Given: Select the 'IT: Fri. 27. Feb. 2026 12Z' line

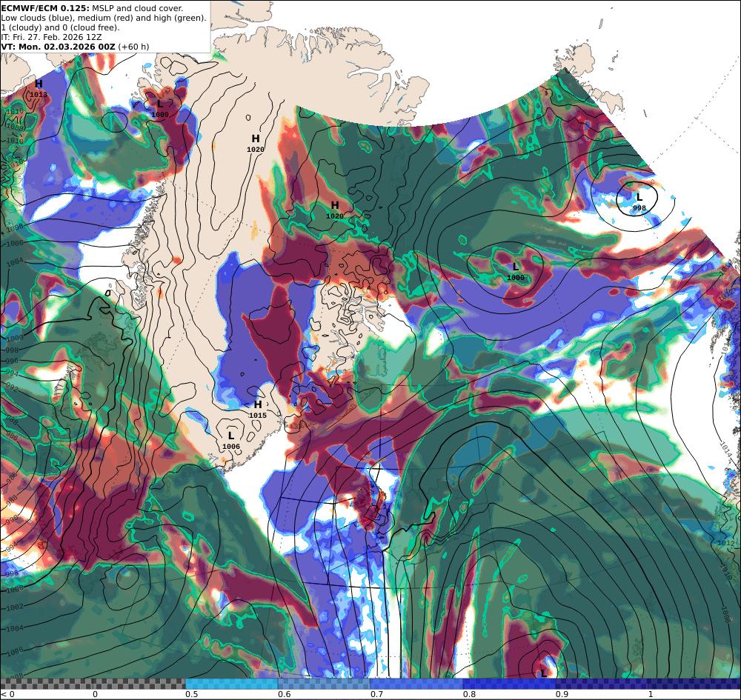Looking at the screenshot, I should tap(51, 37).
